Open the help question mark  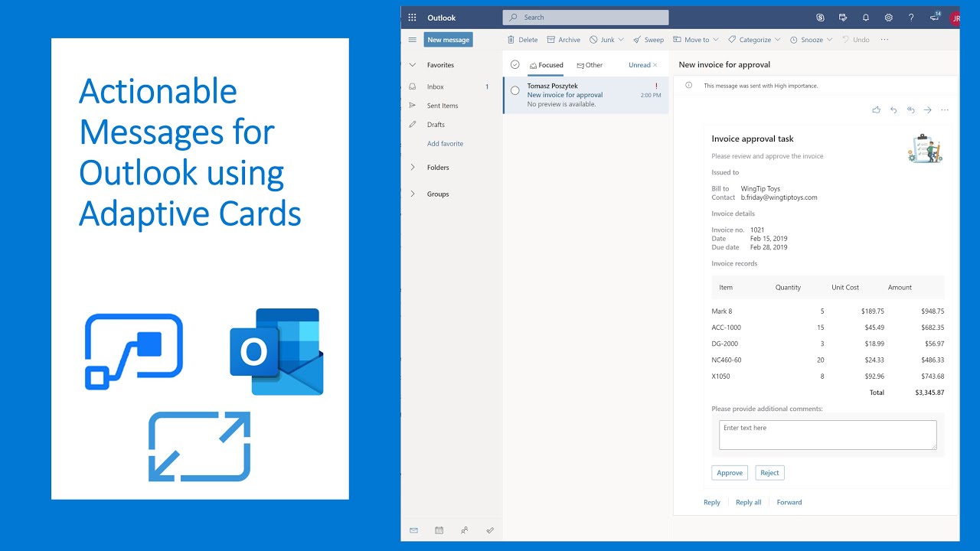(x=911, y=18)
